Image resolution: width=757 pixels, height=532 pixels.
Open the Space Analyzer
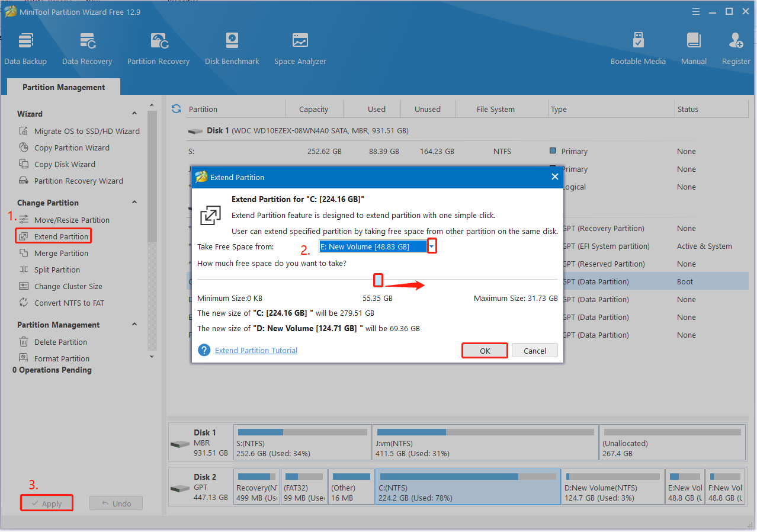tap(300, 49)
